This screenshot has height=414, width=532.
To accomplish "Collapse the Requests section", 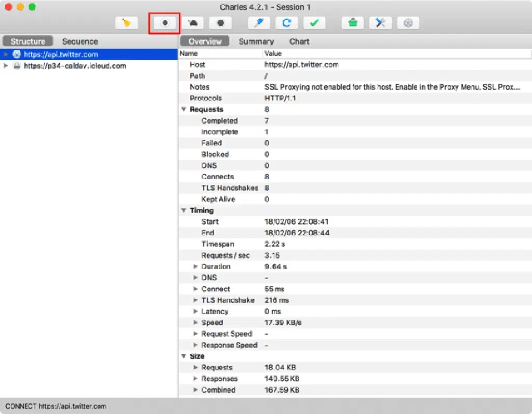I will pos(183,110).
